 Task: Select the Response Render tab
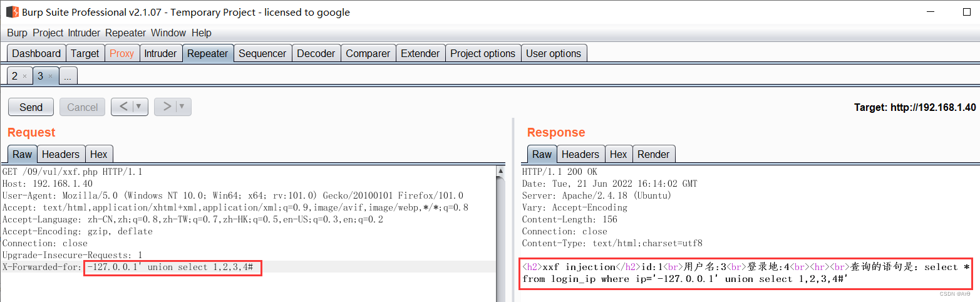(654, 154)
